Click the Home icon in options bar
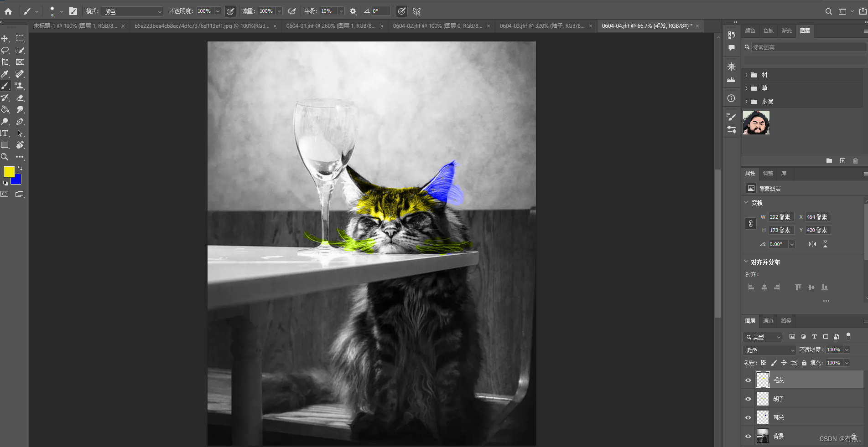868x447 pixels. pos(8,11)
